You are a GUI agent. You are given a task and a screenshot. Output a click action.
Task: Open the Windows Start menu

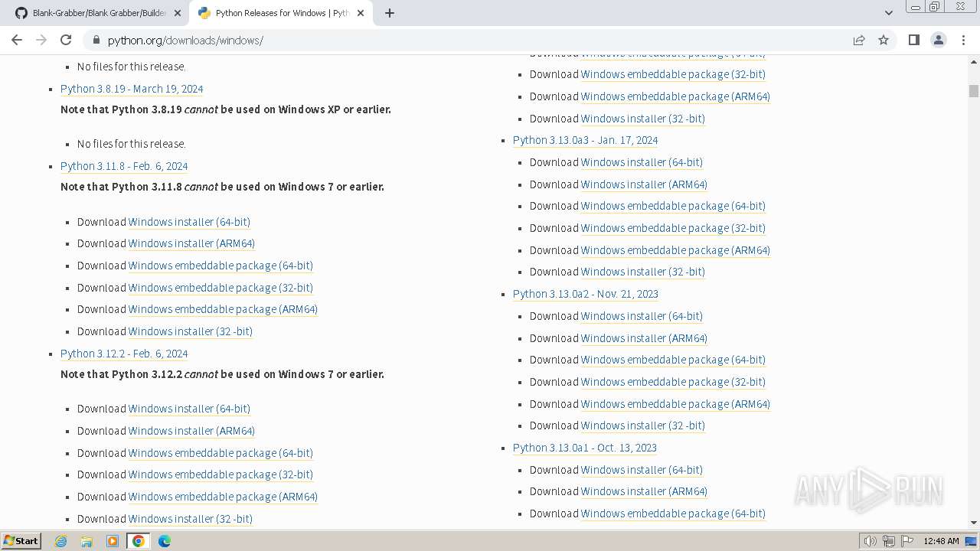tap(21, 541)
